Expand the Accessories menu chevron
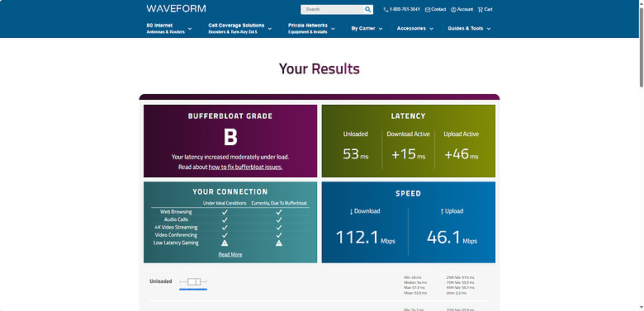This screenshot has width=644, height=311. [x=431, y=29]
